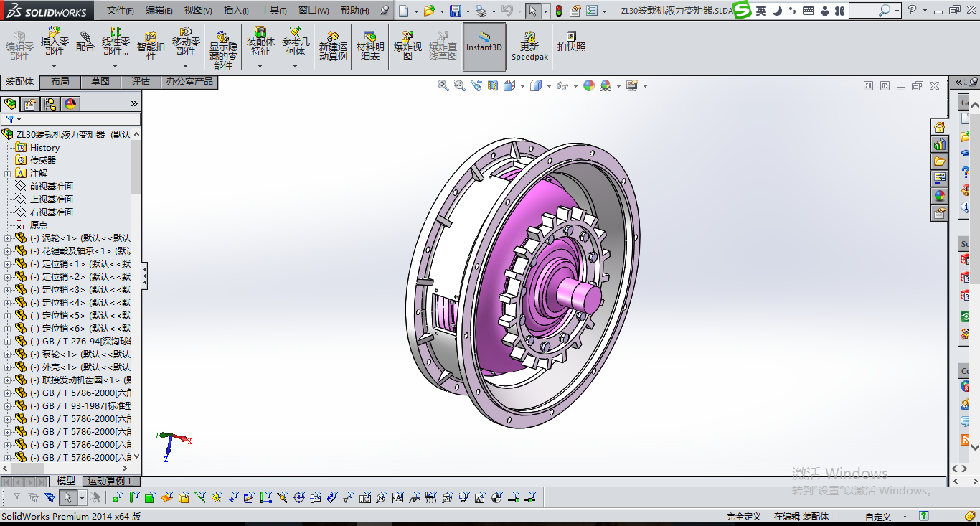The image size is (980, 526).
Task: Toggle Instant3D mode
Action: 484,47
